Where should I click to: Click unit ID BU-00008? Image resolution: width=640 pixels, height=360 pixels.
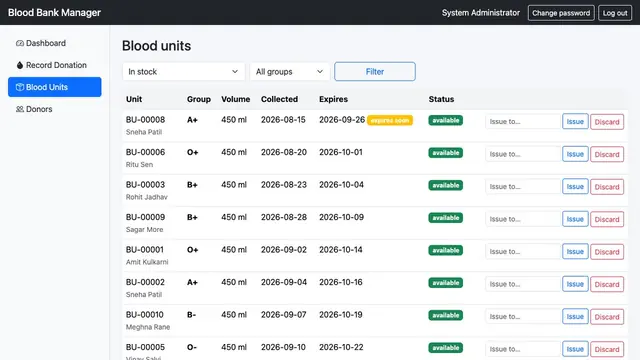[145, 120]
